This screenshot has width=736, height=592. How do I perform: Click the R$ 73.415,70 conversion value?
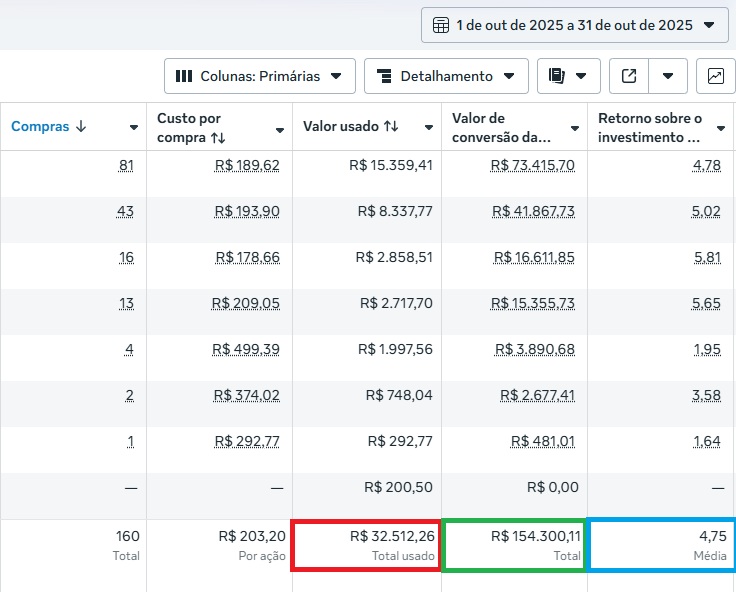pyautogui.click(x=533, y=165)
